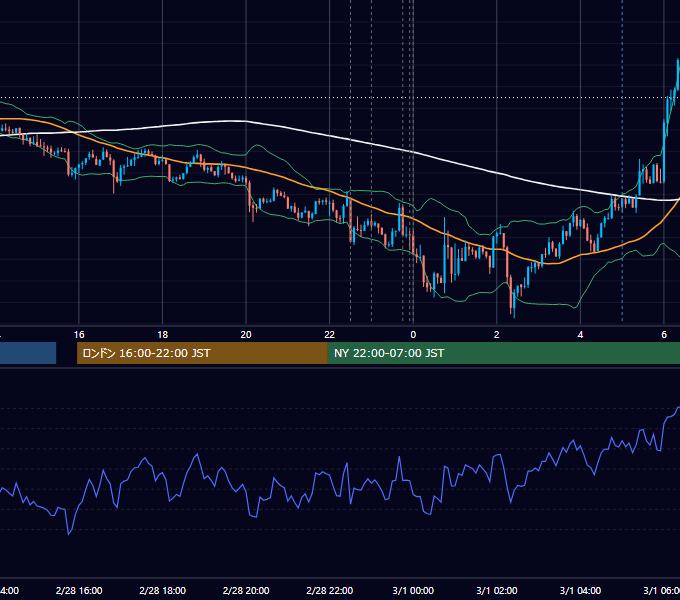Screen dimensions: 680x600
Task: Click the 22 hour label on price chart axis
Action: click(x=330, y=335)
